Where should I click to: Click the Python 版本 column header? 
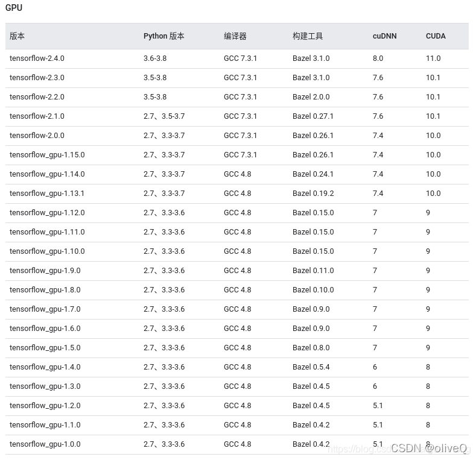click(x=164, y=36)
